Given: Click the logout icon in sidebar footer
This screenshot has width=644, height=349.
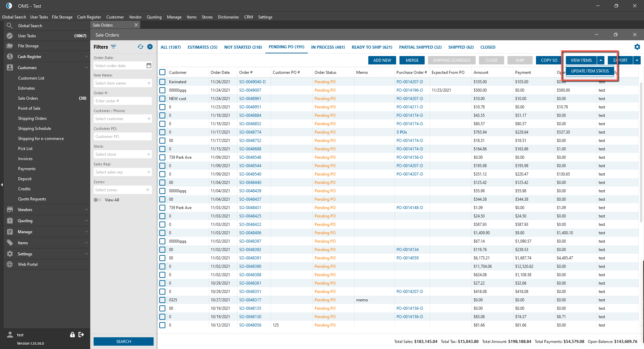Looking at the screenshot, I should [81, 335].
